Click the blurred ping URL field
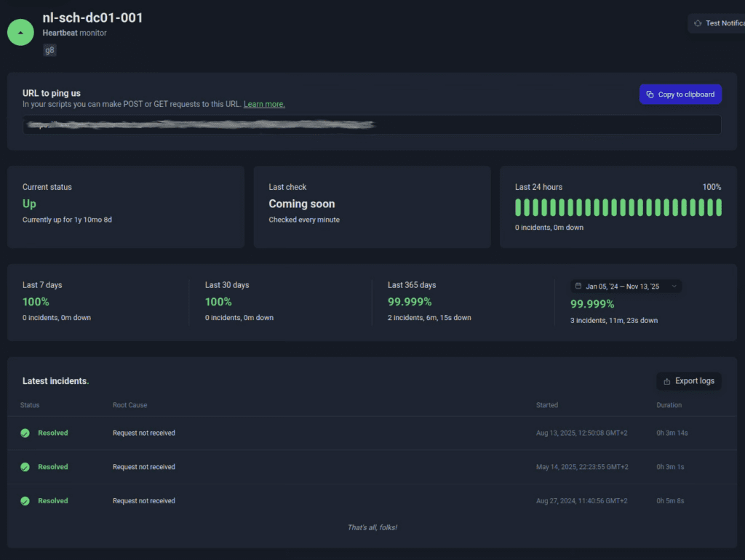The width and height of the screenshot is (745, 560). tap(371, 124)
